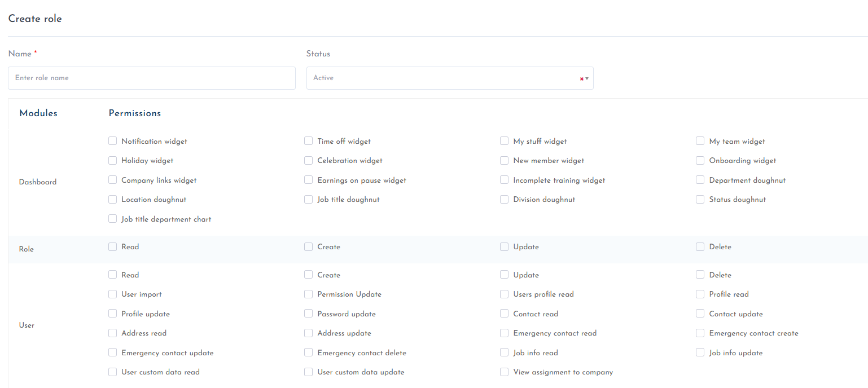Enable Read permission for the Role module
Viewport: 868px width, 388px height.
pos(112,246)
